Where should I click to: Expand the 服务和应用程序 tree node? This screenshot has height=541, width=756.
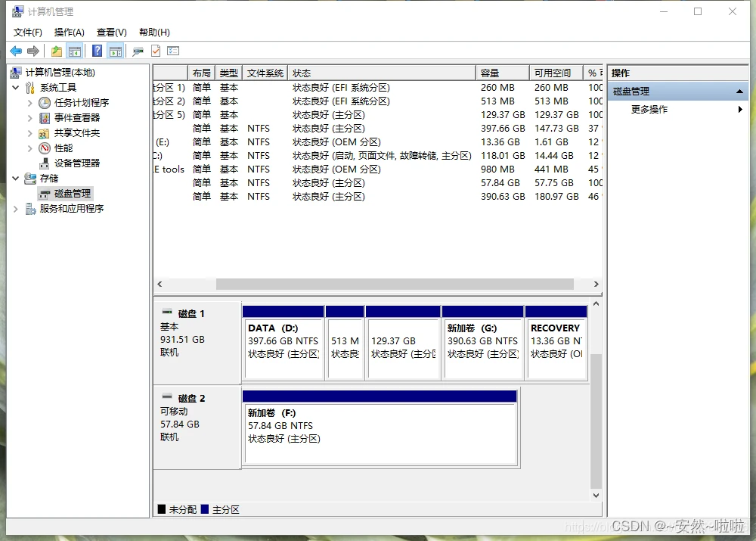[15, 209]
